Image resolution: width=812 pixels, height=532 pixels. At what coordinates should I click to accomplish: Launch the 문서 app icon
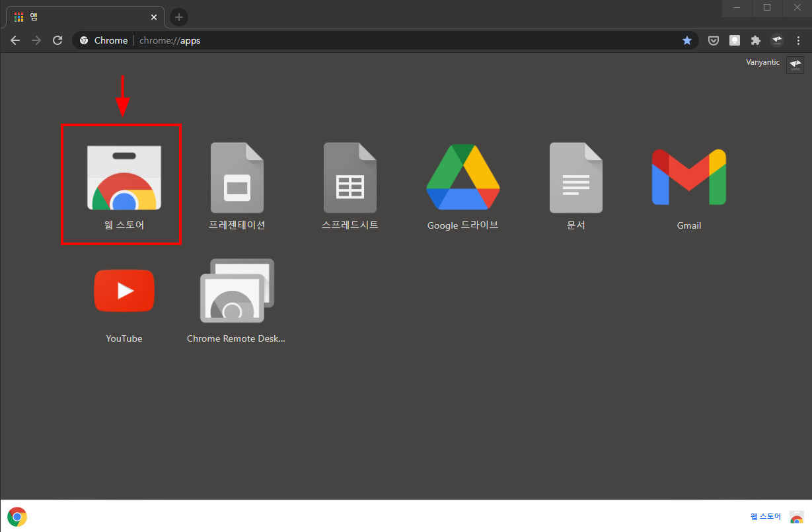point(575,178)
